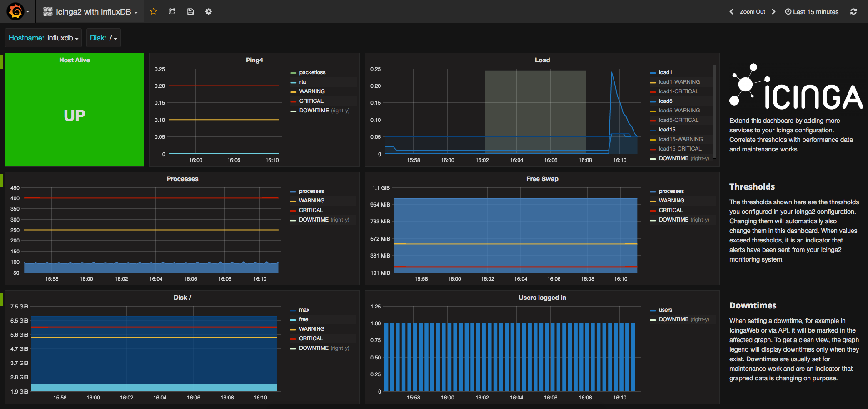Viewport: 868px width, 409px height.
Task: Open dashboard settings gear icon
Action: [x=209, y=11]
